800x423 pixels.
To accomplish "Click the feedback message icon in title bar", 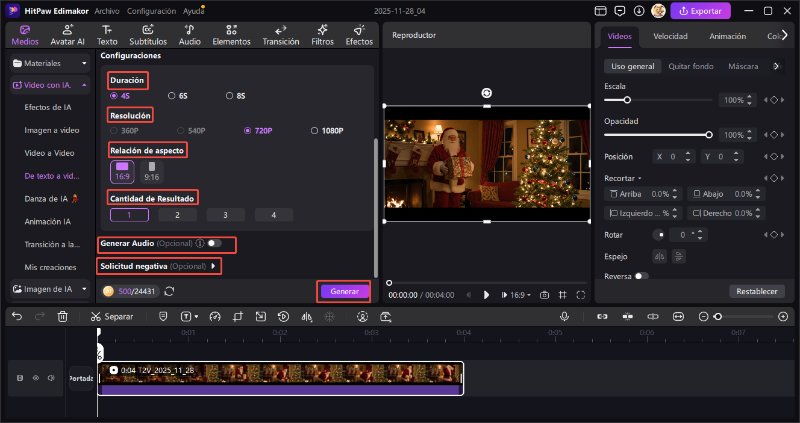I will pyautogui.click(x=620, y=11).
